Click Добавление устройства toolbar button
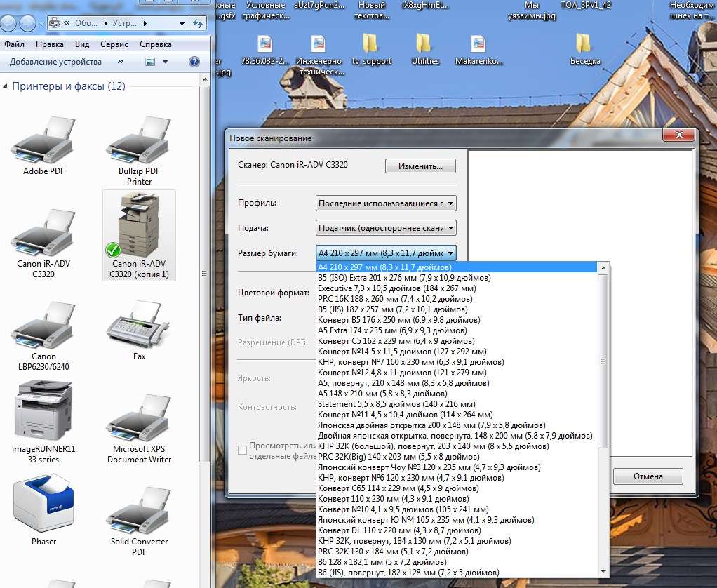Image resolution: width=717 pixels, height=588 pixels. point(55,62)
